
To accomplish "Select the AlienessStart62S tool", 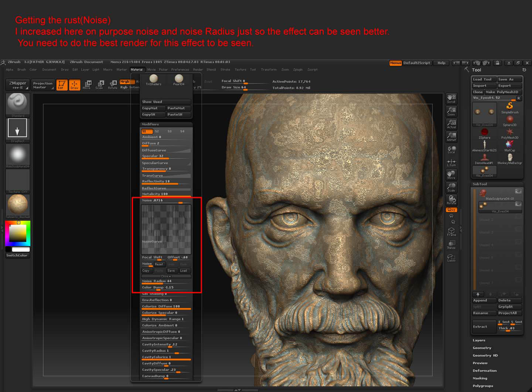I will [484, 146].
